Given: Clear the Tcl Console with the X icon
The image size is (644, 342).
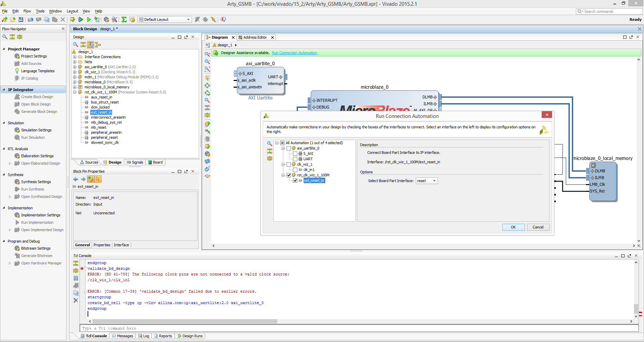Looking at the screenshot, I should [76, 300].
